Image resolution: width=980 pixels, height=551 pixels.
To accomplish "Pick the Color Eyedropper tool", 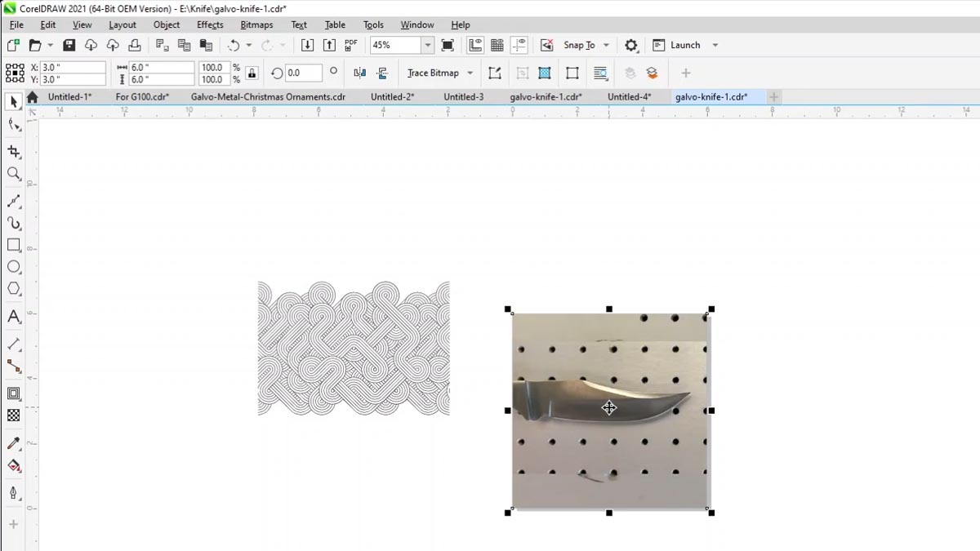I will 13,443.
